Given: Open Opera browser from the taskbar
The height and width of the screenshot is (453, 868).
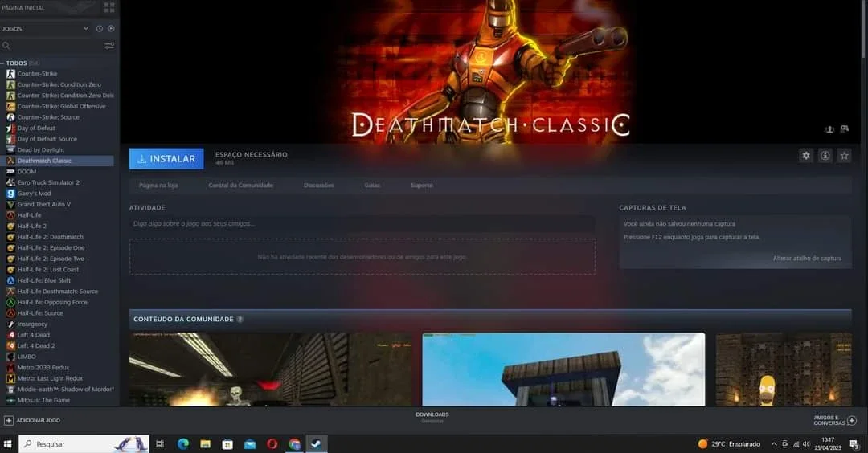Looking at the screenshot, I should coord(272,443).
